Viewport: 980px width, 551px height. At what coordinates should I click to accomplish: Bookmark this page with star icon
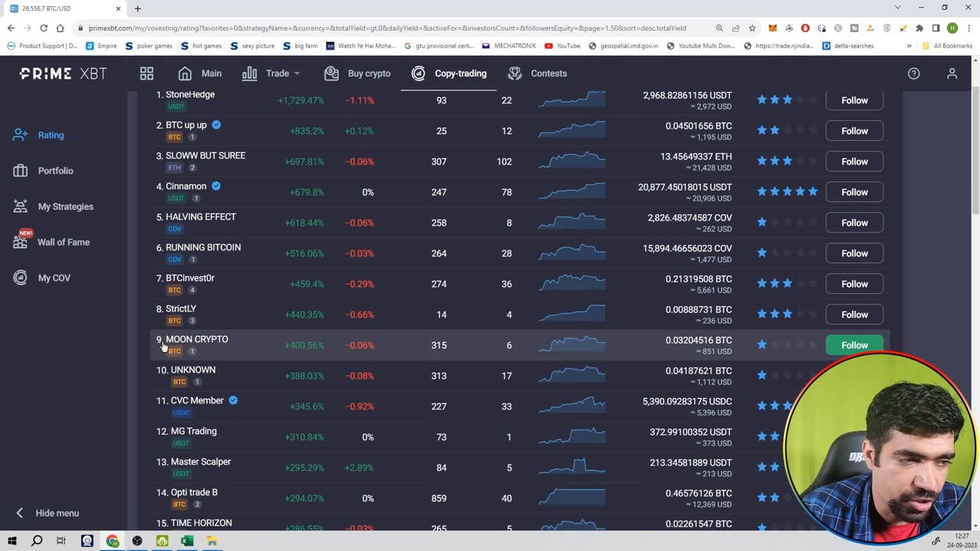pos(753,28)
